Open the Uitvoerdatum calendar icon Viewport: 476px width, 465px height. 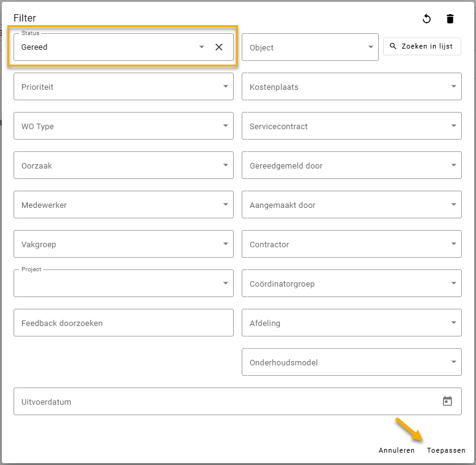[447, 402]
